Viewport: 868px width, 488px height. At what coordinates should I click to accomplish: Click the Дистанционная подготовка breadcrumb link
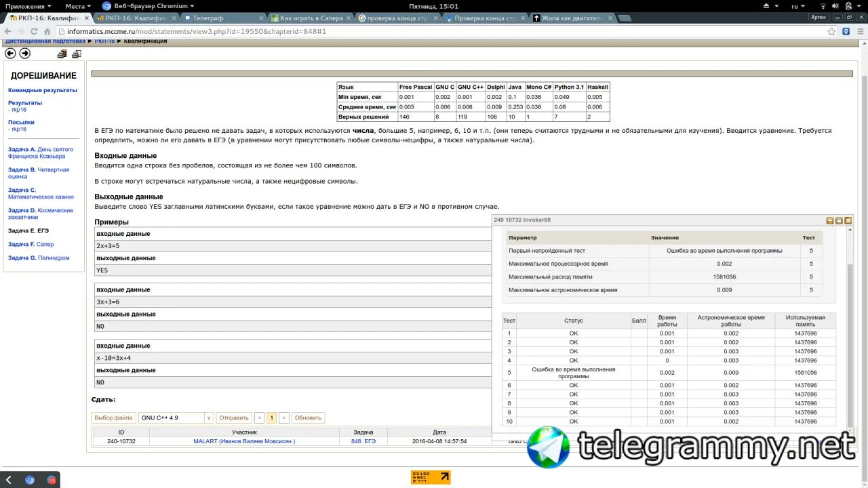pos(45,41)
